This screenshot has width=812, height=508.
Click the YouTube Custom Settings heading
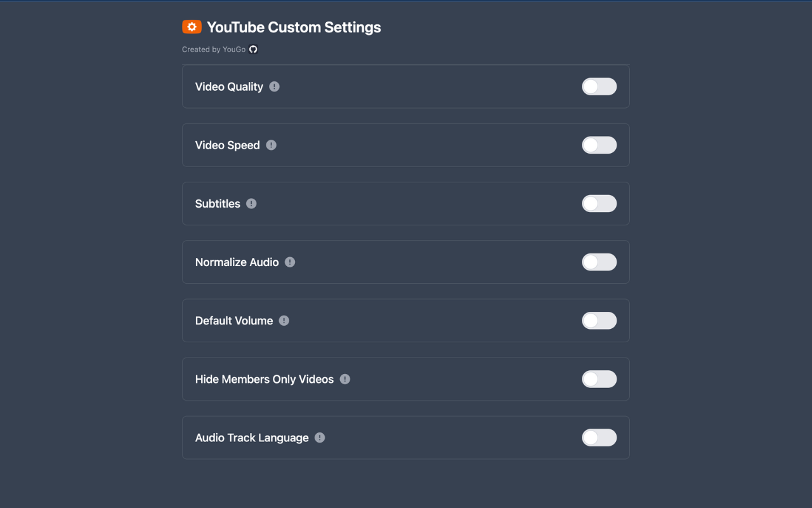tap(294, 27)
